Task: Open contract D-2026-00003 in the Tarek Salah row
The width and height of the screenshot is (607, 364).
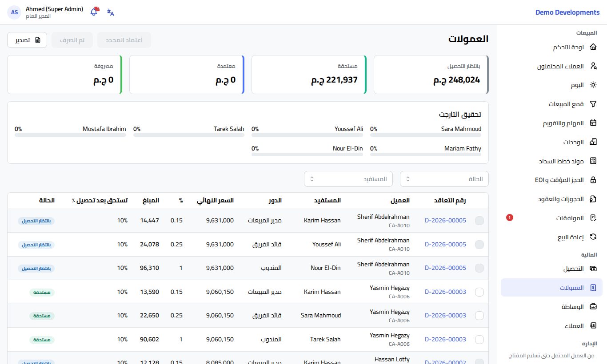Action: tap(446, 340)
